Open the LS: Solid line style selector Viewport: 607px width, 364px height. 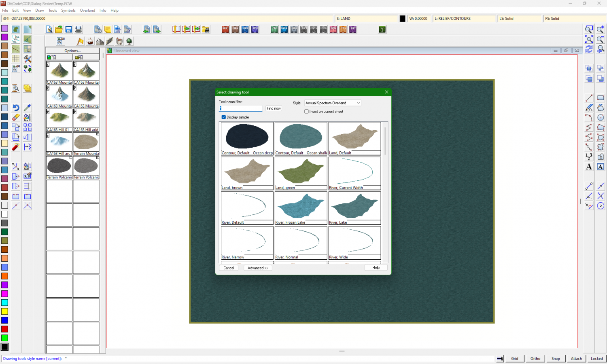pos(520,19)
